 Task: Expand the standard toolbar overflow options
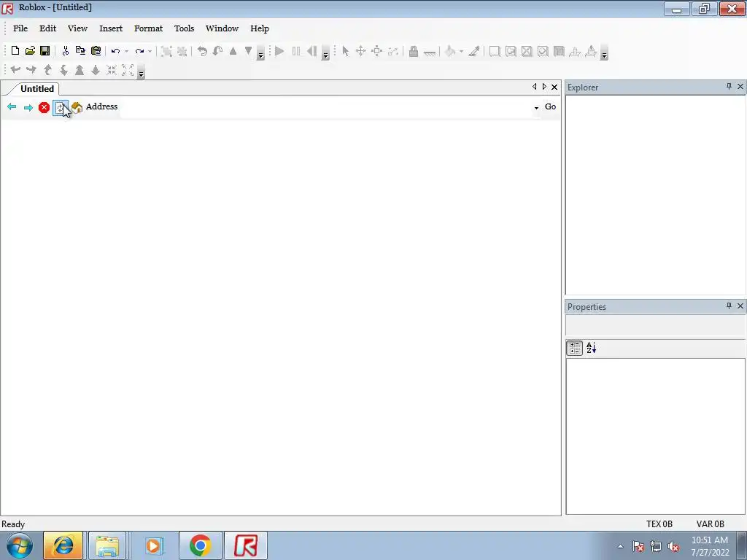pos(260,52)
